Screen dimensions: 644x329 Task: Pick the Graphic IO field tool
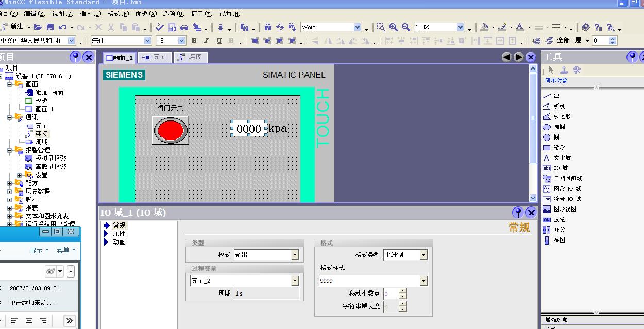click(562, 188)
